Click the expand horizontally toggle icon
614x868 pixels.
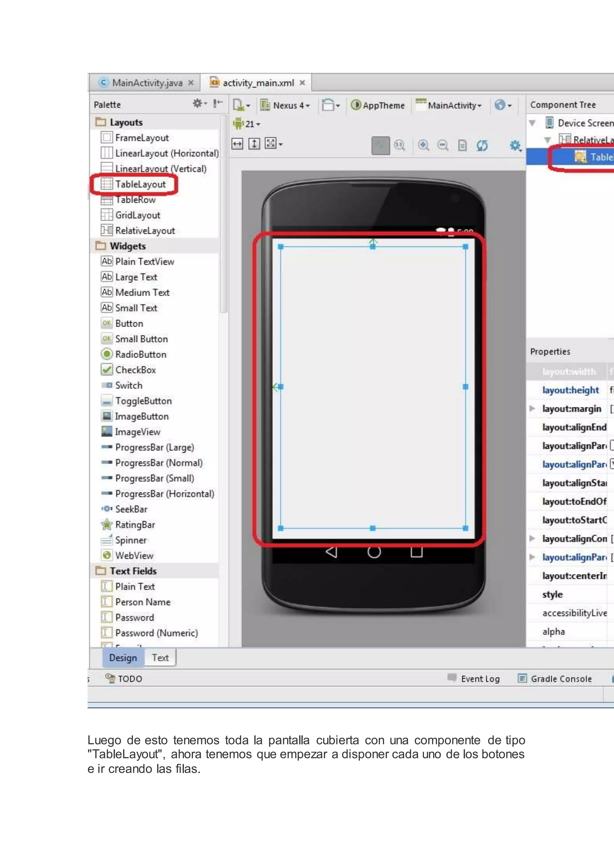tap(237, 144)
